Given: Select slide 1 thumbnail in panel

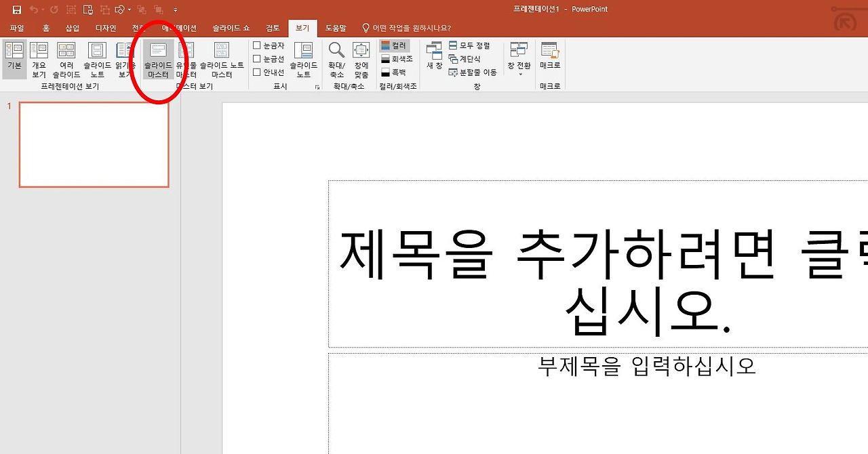Looking at the screenshot, I should point(94,145).
